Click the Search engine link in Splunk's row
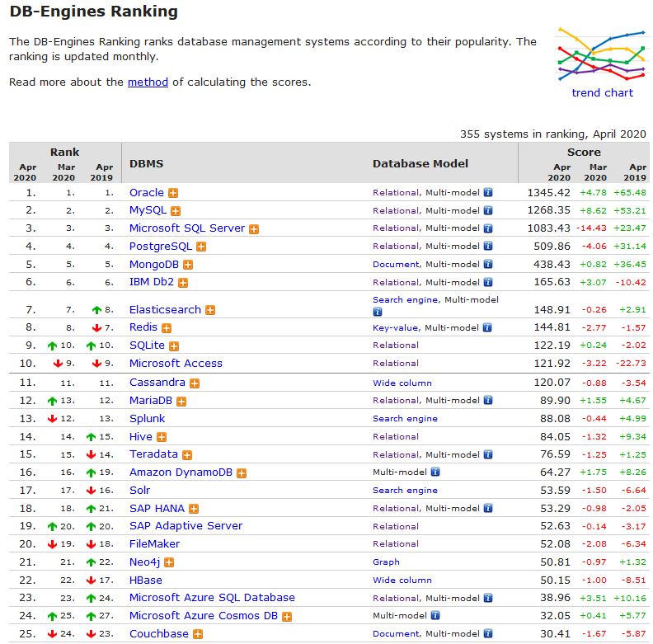653x644 pixels. coord(405,419)
